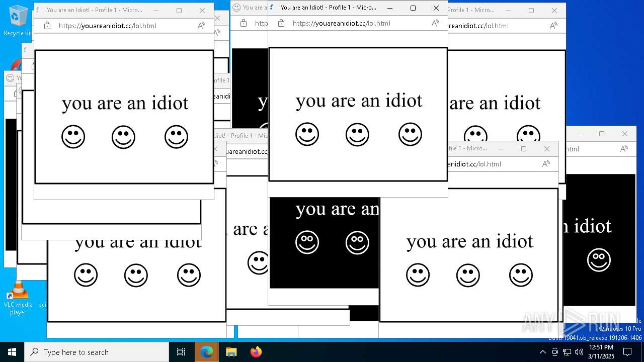Close the top-right background popup window
Screen dimensions: 644x362
coord(554,11)
